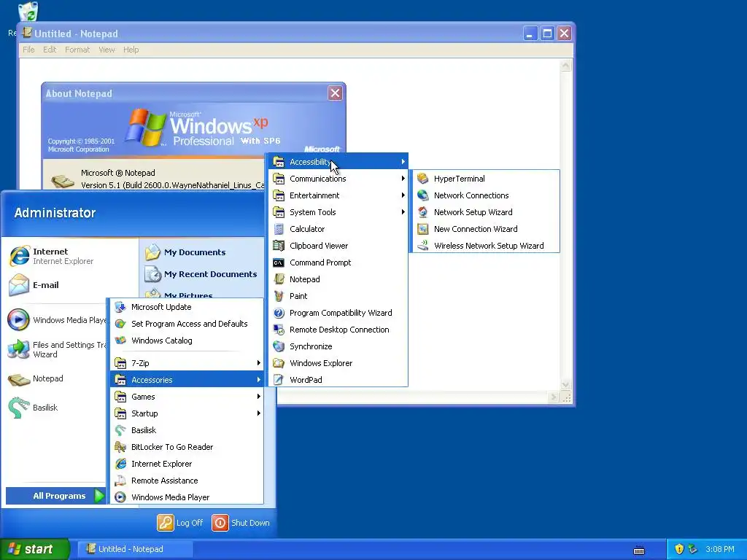The height and width of the screenshot is (560, 747).
Task: Click the Synchronize icon
Action: point(279,346)
